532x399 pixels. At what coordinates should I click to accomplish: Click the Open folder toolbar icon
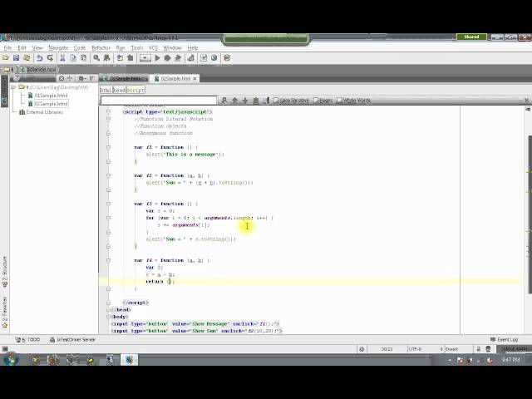tap(6, 58)
